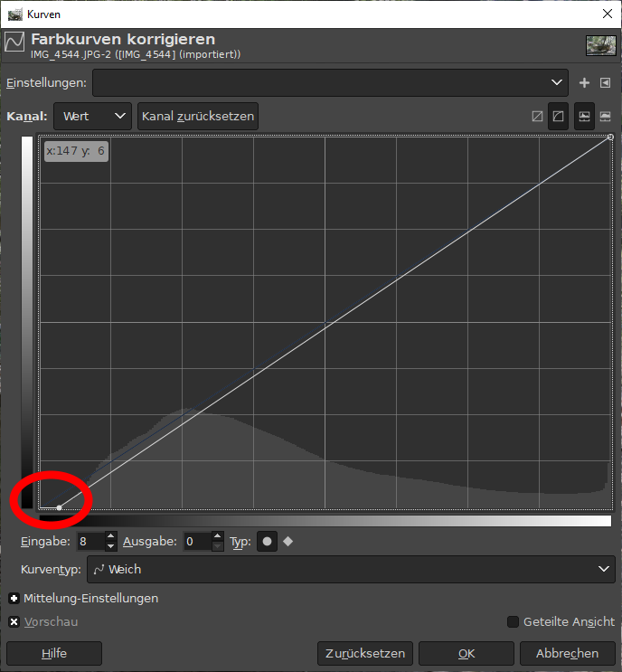Save current settings as named preset
The height and width of the screenshot is (672, 622).
tap(584, 82)
